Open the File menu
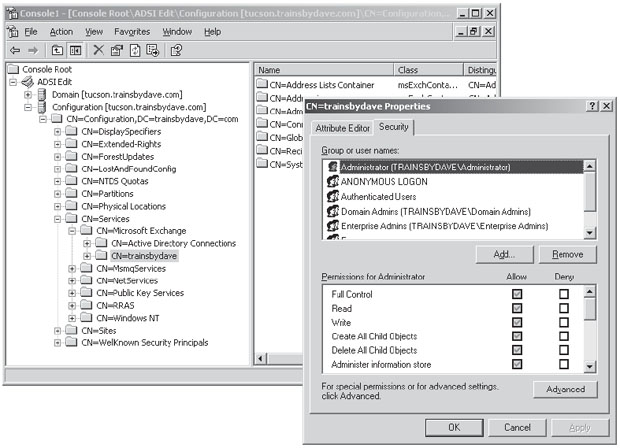 30,32
